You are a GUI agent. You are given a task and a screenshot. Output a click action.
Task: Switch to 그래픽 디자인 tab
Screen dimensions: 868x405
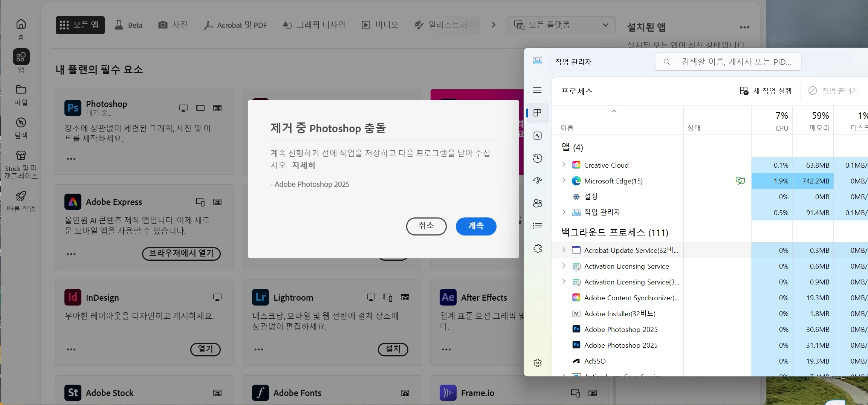pos(314,25)
